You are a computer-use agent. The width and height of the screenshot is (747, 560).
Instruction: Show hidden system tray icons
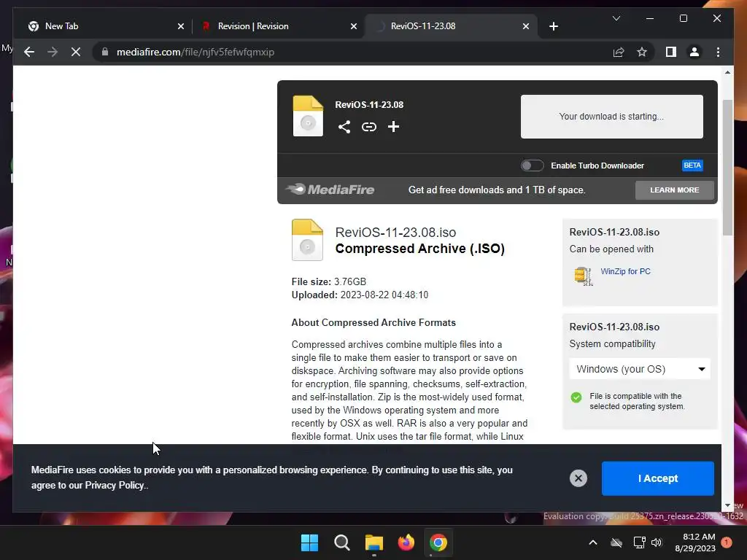(592, 542)
